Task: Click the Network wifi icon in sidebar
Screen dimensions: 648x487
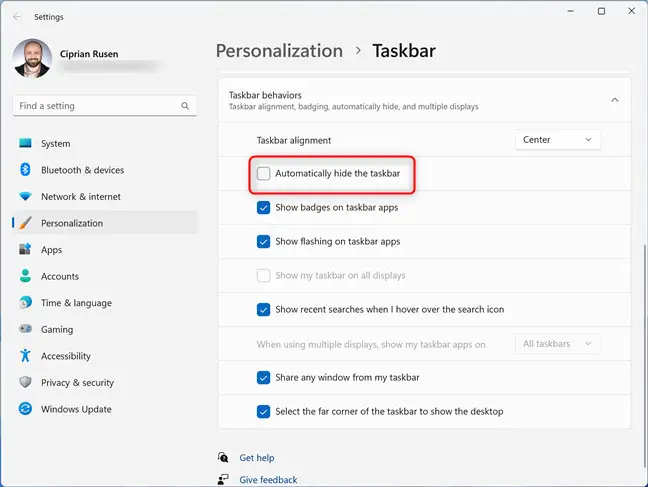Action: click(25, 196)
